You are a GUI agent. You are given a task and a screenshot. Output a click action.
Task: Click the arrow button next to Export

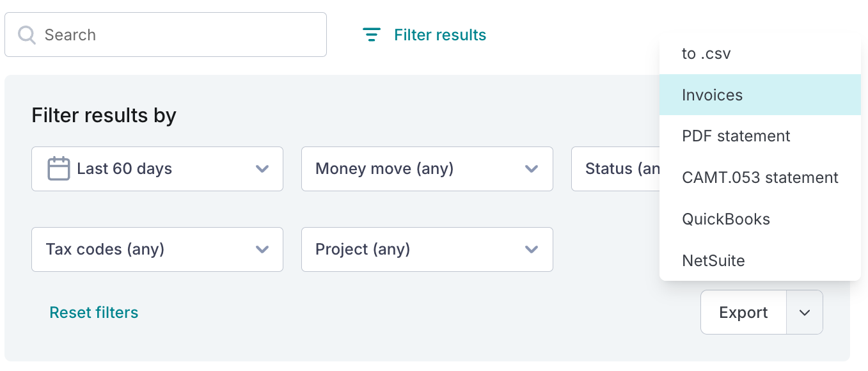(805, 313)
